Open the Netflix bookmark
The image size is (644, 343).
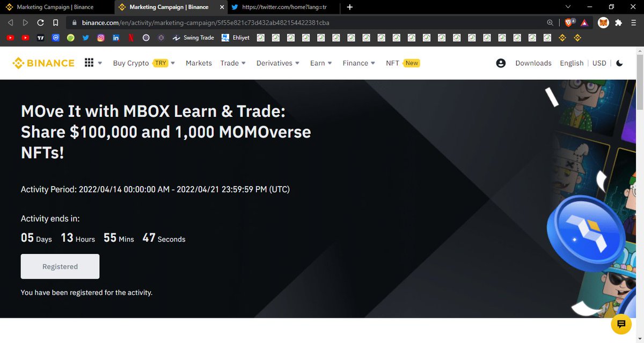(130, 38)
